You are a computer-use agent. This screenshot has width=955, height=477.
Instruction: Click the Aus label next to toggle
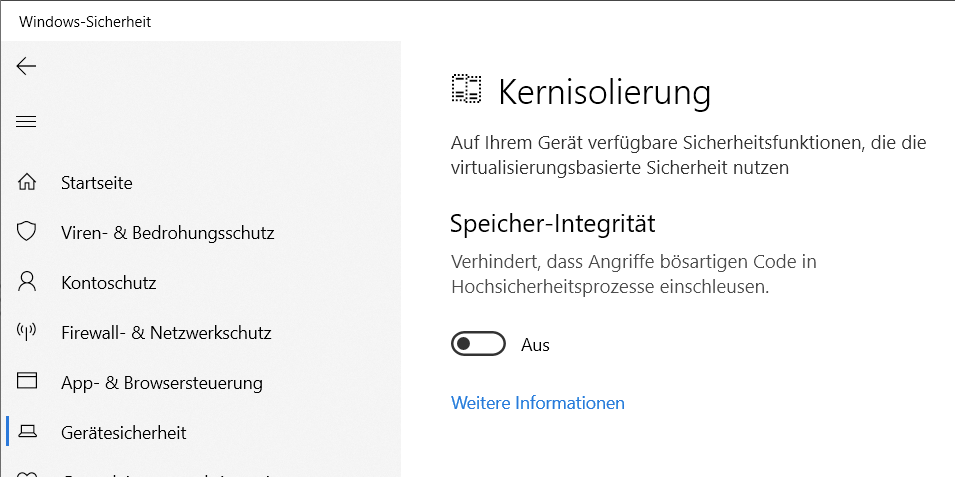536,345
